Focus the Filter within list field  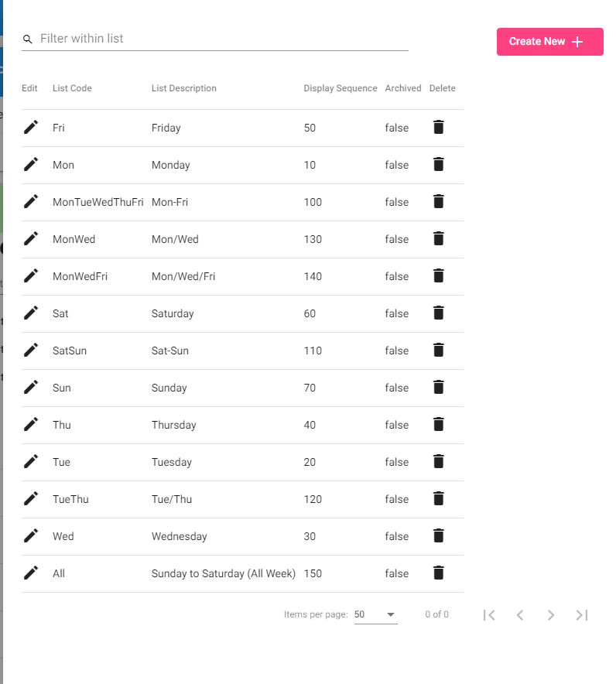[x=224, y=39]
